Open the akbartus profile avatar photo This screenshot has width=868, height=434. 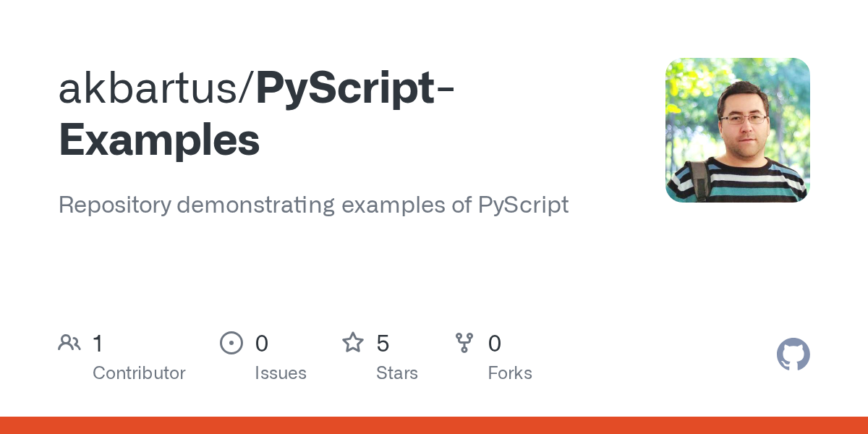click(738, 130)
